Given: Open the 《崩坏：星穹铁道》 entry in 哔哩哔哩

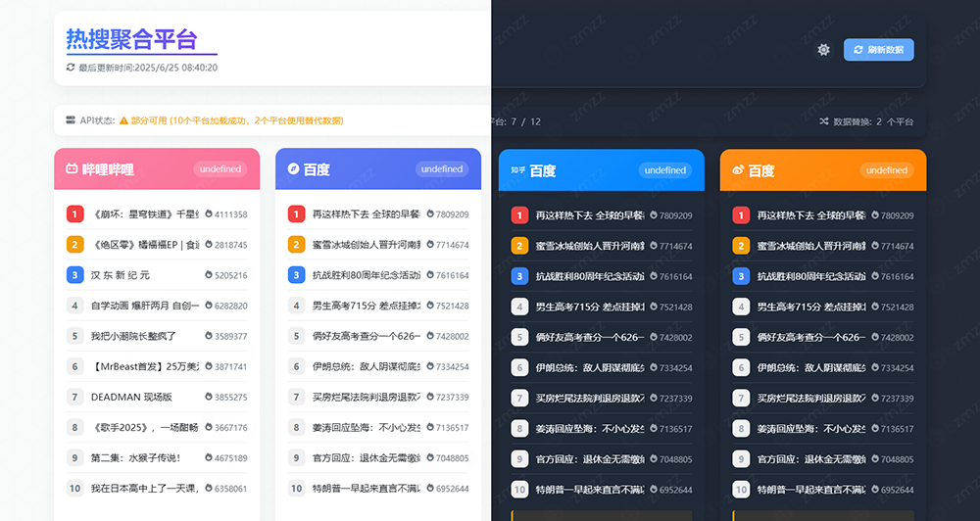Looking at the screenshot, I should [145, 214].
